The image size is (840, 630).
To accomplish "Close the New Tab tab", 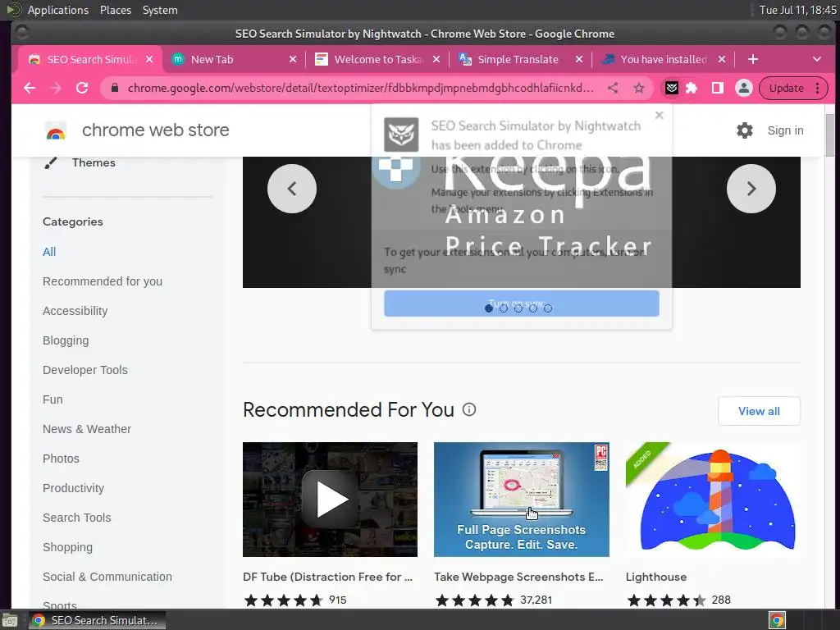I will point(293,59).
